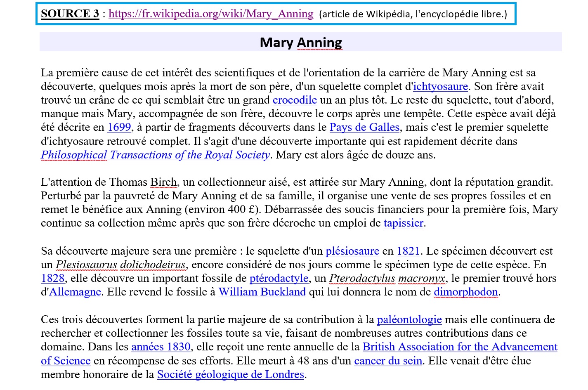Click the ichtyosaure hyperlink
The width and height of the screenshot is (588, 390).
pyautogui.click(x=440, y=86)
